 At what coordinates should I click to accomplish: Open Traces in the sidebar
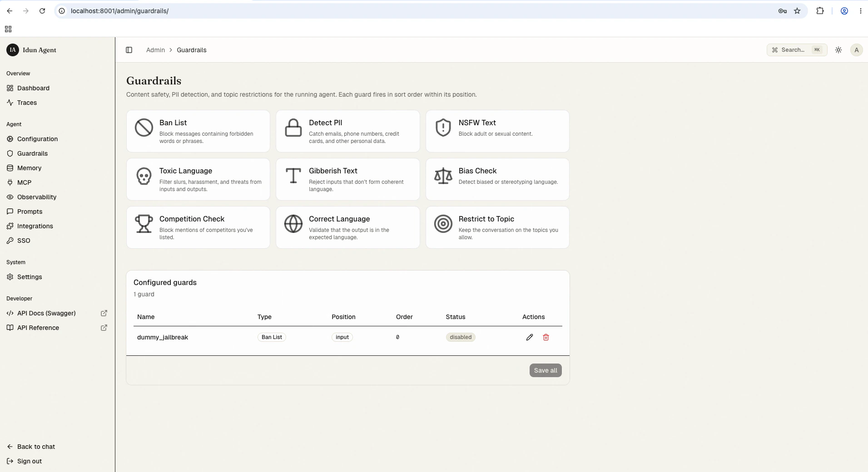pyautogui.click(x=57, y=103)
